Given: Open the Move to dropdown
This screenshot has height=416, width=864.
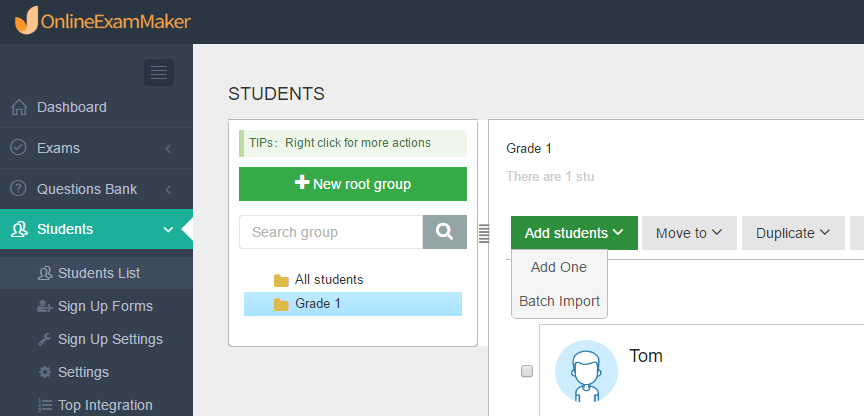Looking at the screenshot, I should (689, 233).
